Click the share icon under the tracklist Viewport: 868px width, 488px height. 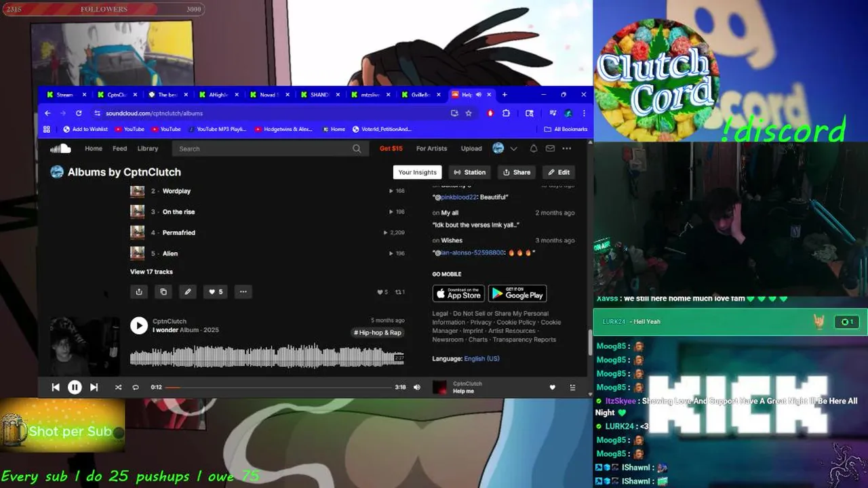(139, 291)
